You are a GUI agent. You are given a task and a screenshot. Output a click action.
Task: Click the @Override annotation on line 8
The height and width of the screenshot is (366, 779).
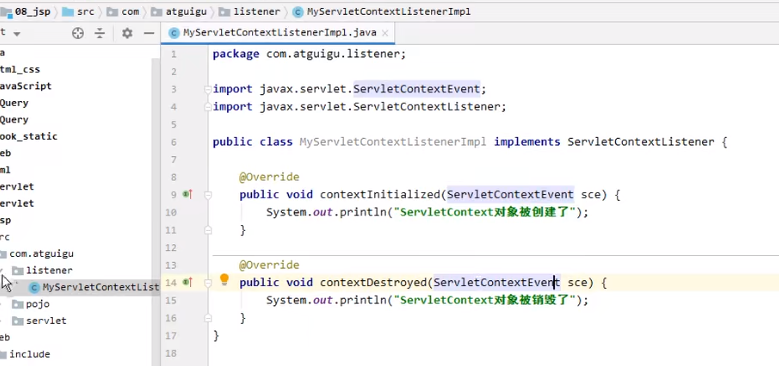[x=269, y=177]
